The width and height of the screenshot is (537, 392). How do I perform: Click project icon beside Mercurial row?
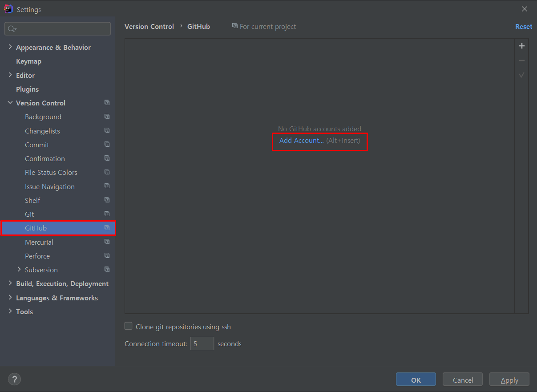107,242
